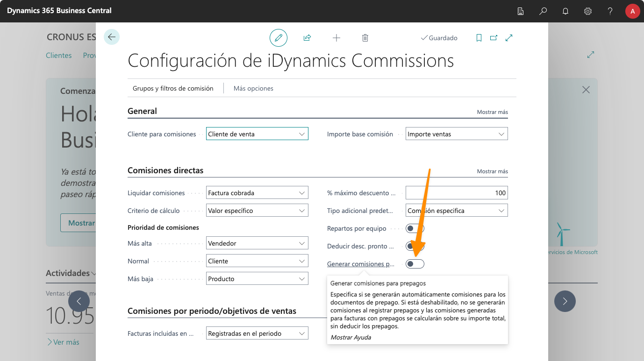Open Clientes in background navigation
Image resolution: width=644 pixels, height=361 pixels.
(x=59, y=55)
